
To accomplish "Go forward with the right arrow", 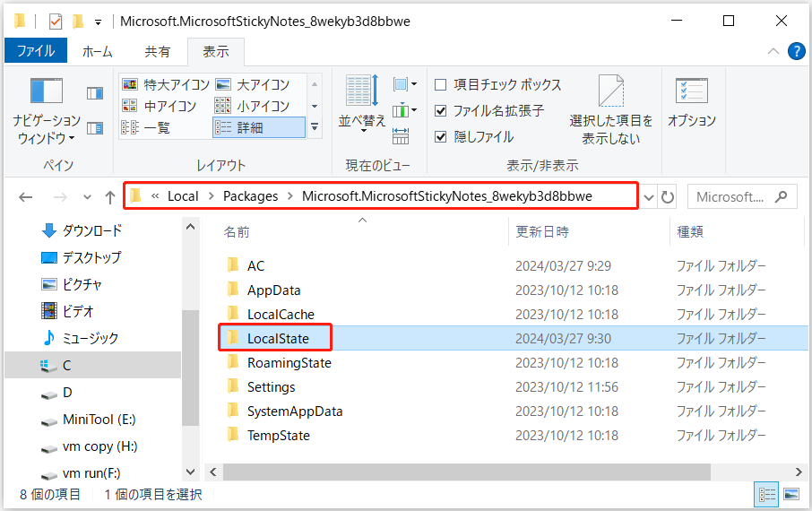I will click(60, 197).
